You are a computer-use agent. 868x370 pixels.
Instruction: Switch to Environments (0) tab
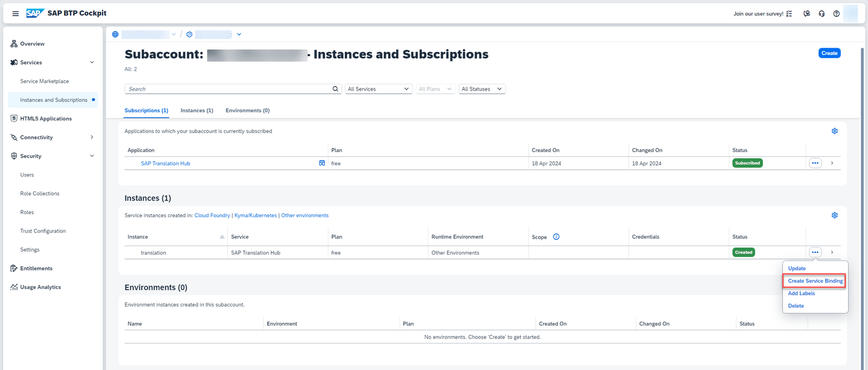click(x=248, y=110)
